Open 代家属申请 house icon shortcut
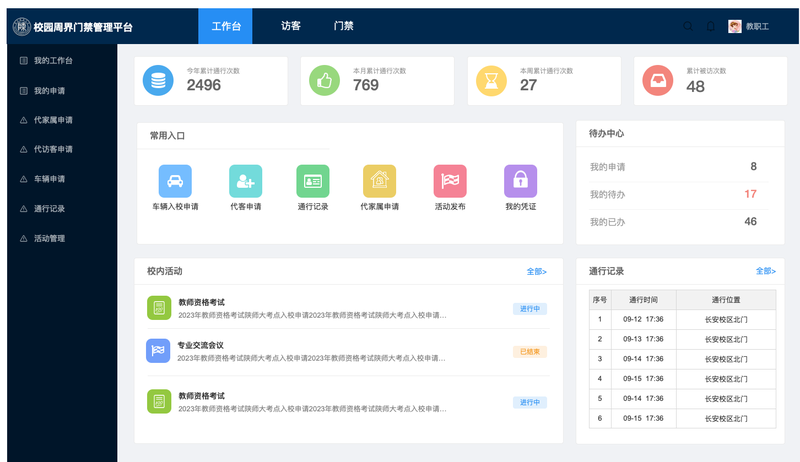Screen dimensions: 800x462 pos(380,181)
